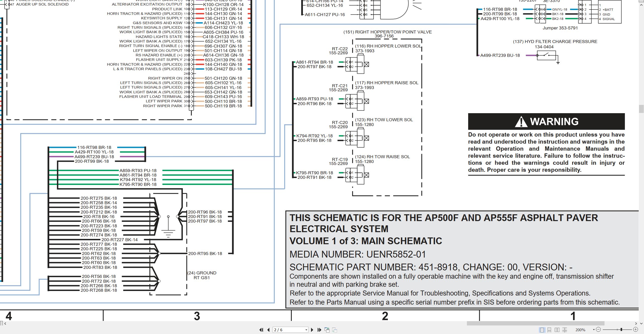
Task: Click wire label "200-RT275 BK-18"
Action: (x=99, y=198)
